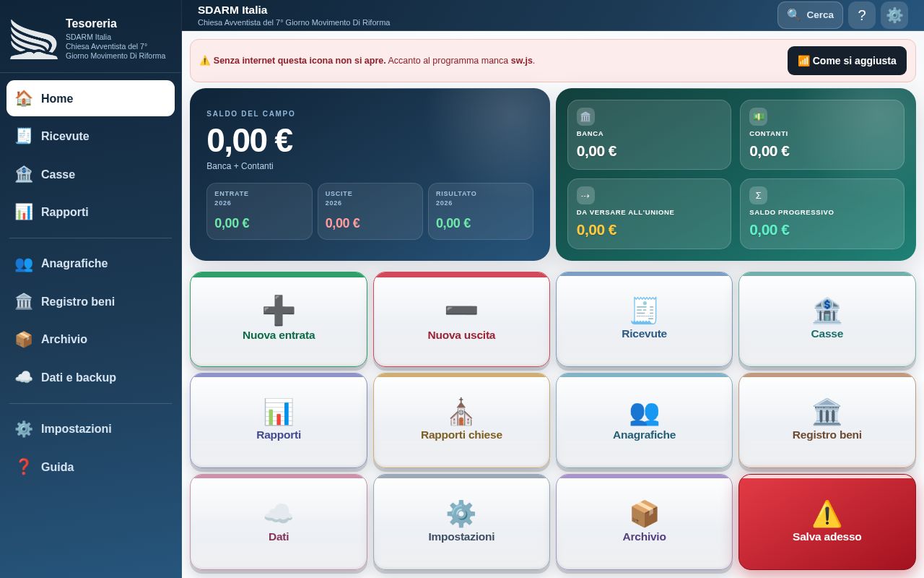Screen dimensions: 924x578
Task: Go to Casse in the sidebar
Action: tap(90, 174)
